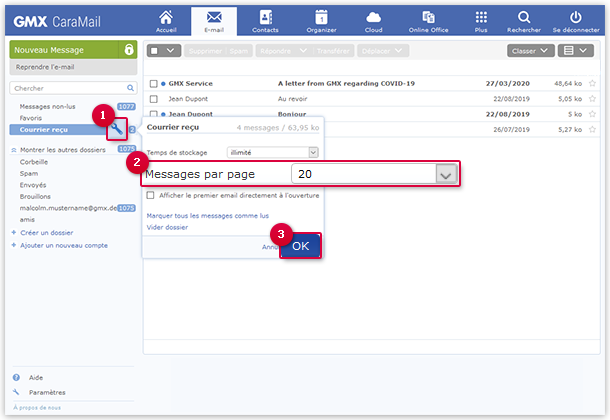The image size is (610, 420).
Task: Select the Favoris folder
Action: (31, 118)
